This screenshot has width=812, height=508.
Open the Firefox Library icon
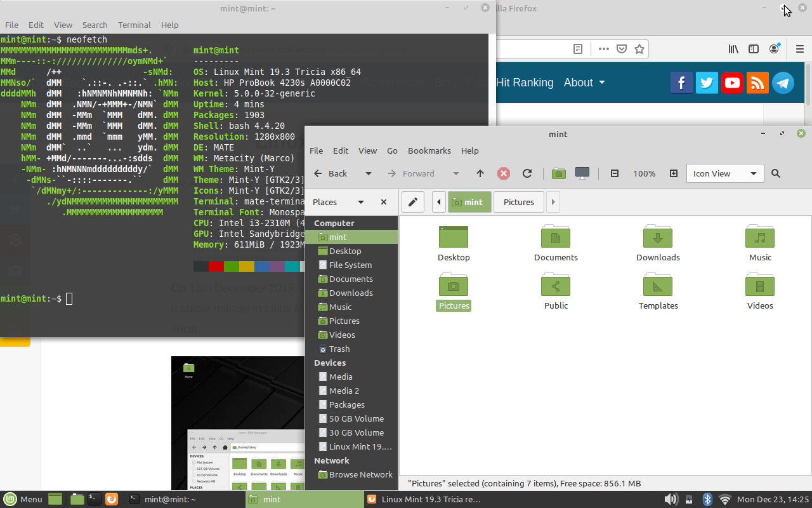733,48
